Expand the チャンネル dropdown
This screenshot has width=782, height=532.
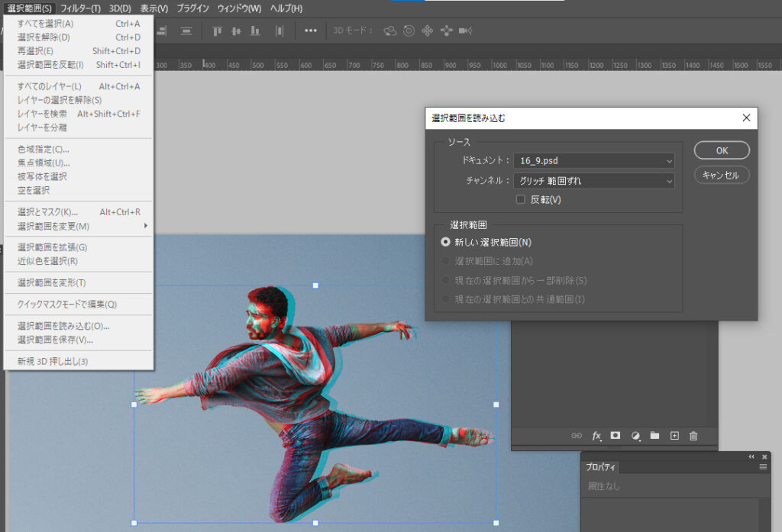[x=593, y=181]
